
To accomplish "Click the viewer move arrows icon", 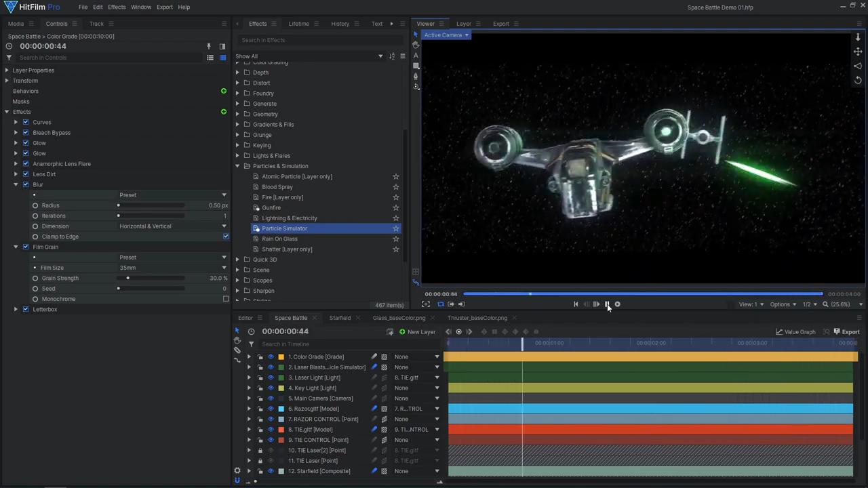I will (858, 52).
